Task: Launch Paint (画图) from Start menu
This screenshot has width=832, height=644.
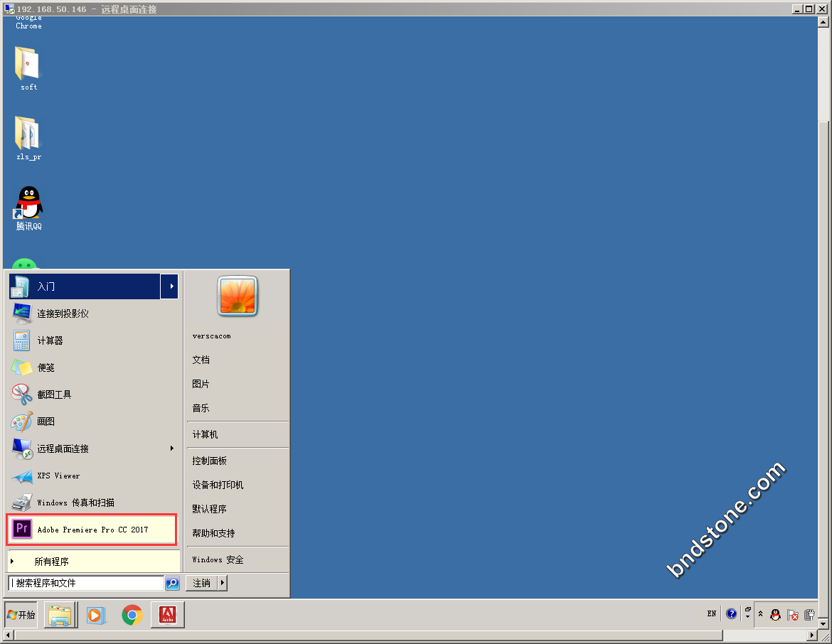Action: (46, 422)
